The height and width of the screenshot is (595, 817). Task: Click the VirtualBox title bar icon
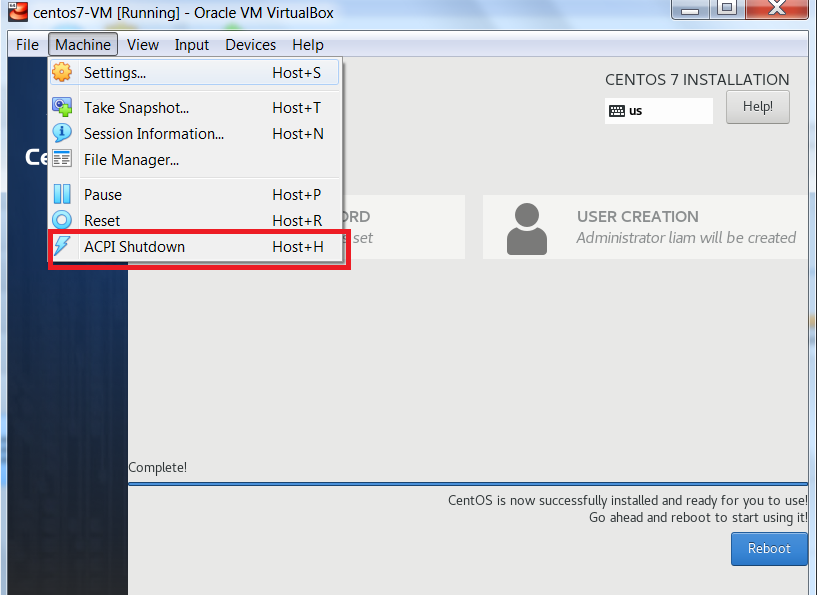point(15,13)
